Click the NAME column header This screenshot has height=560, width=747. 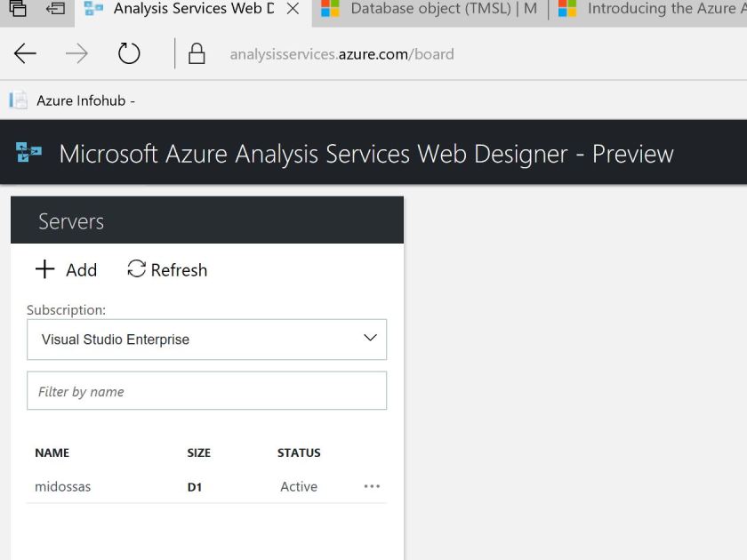[52, 452]
